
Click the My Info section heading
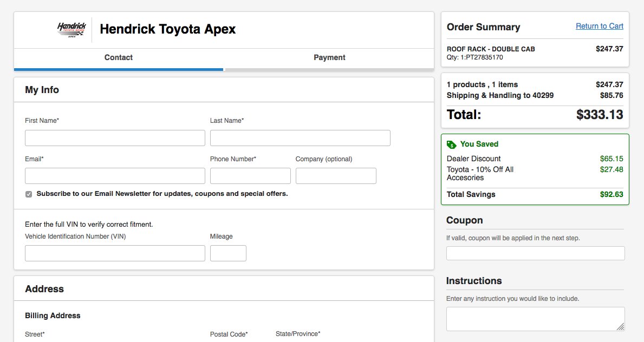[x=42, y=90]
